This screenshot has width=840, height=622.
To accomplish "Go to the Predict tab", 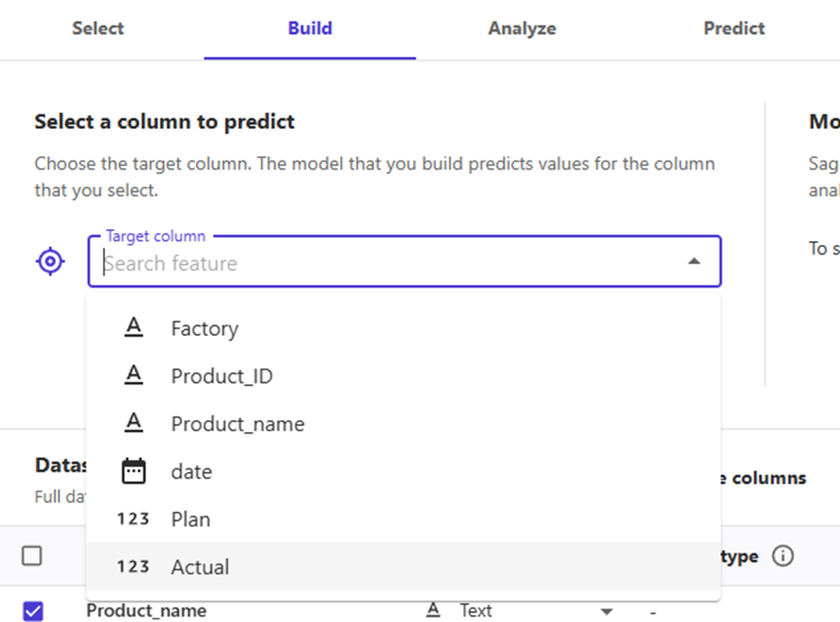I will 734,28.
